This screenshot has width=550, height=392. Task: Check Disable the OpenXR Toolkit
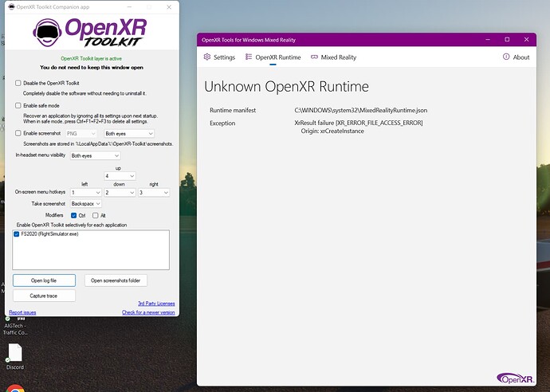[x=18, y=83]
